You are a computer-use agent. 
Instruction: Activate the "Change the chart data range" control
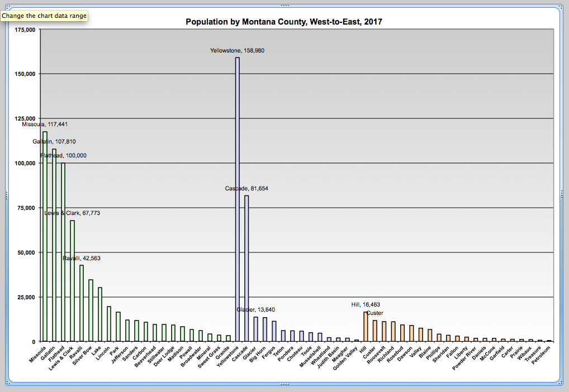tap(45, 16)
